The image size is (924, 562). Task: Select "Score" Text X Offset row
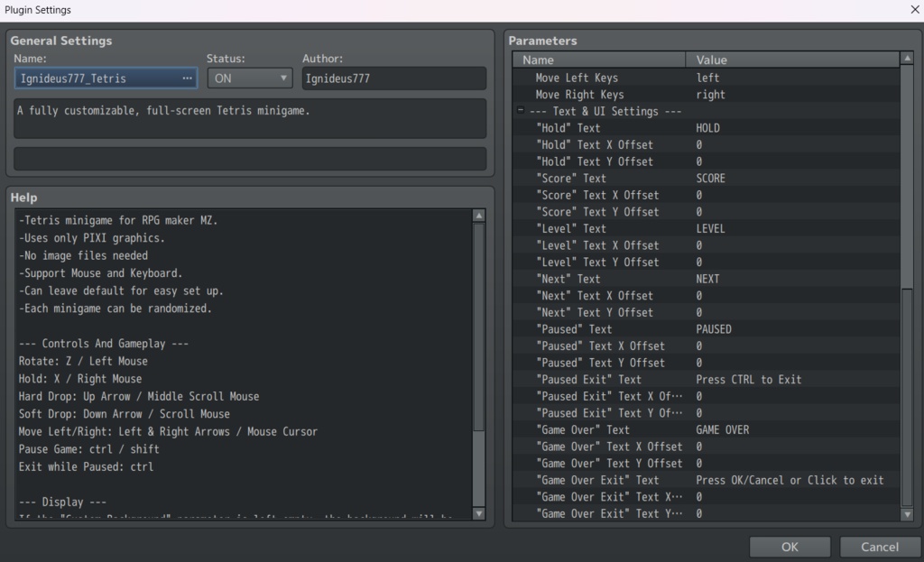(706, 195)
